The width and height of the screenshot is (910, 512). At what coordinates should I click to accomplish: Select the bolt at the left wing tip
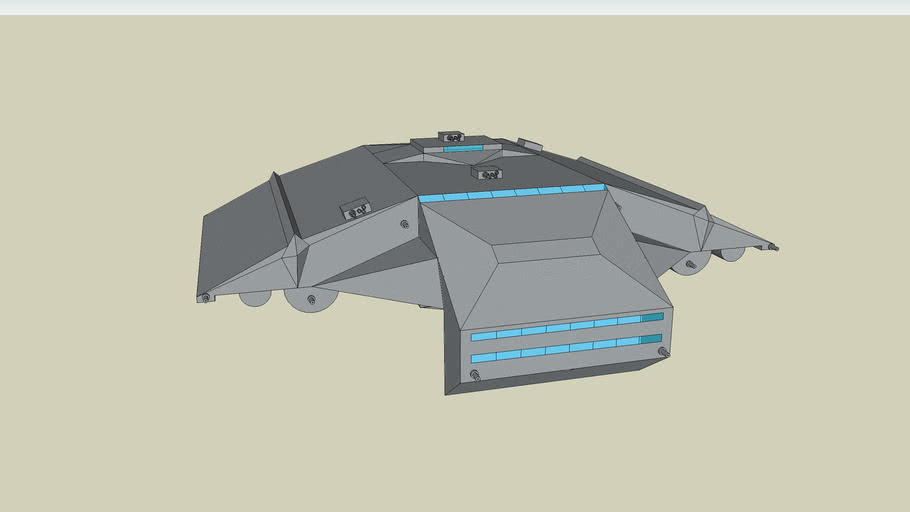coord(205,297)
